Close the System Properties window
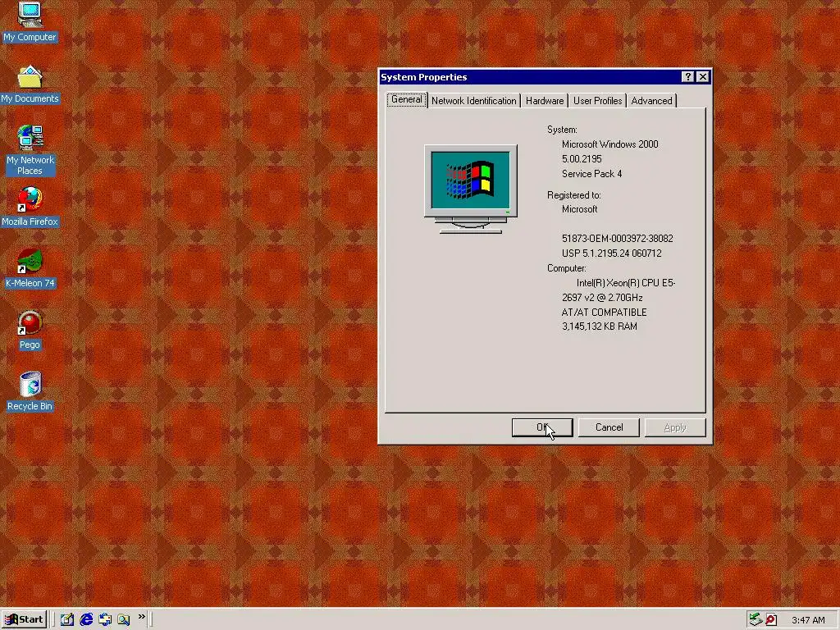The image size is (840, 630). [x=703, y=77]
